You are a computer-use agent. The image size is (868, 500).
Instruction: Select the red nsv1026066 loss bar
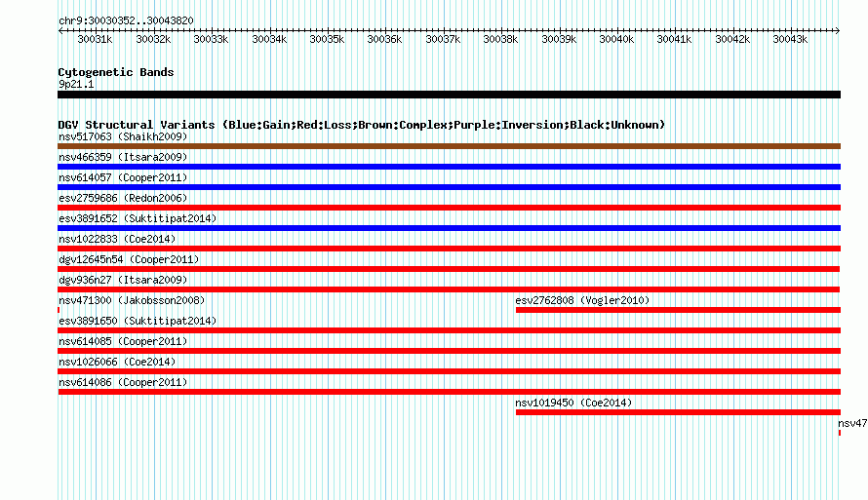(x=449, y=371)
